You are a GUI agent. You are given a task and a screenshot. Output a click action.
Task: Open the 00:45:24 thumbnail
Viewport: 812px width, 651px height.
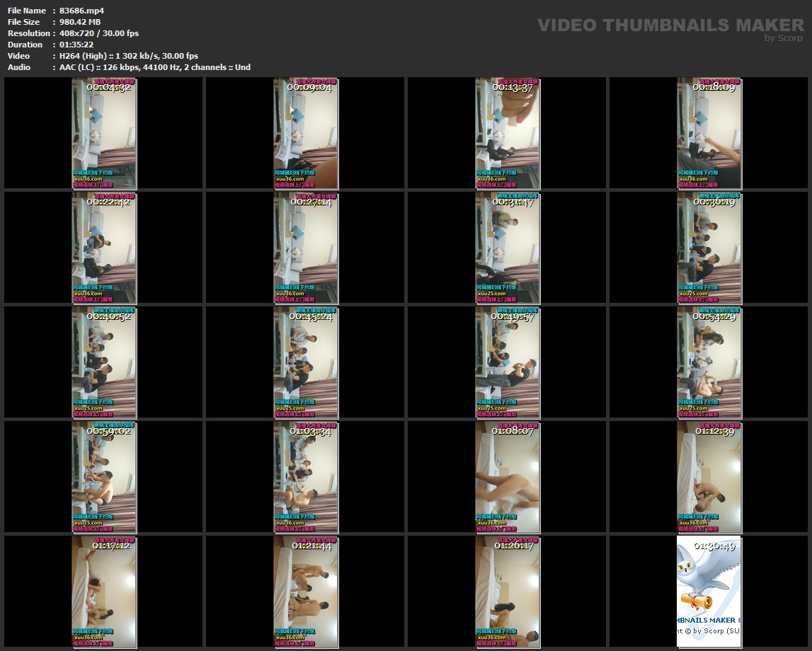(x=306, y=363)
